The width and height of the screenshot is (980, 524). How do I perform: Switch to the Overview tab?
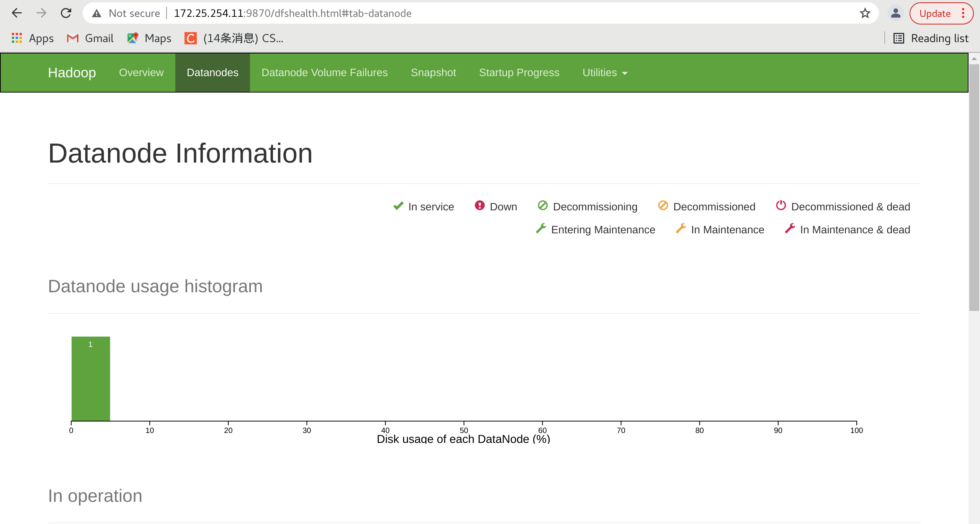pos(141,73)
